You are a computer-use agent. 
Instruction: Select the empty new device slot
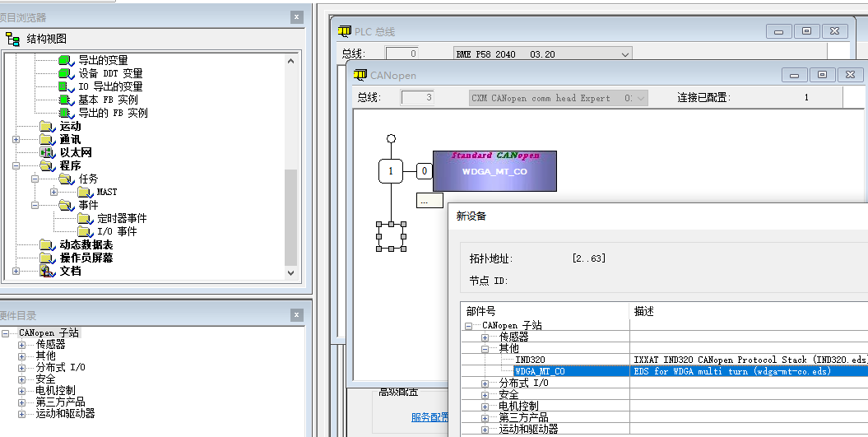(x=392, y=236)
